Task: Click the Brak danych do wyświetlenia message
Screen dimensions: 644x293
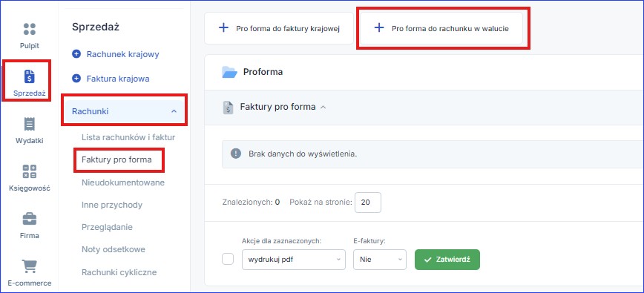Action: (303, 154)
